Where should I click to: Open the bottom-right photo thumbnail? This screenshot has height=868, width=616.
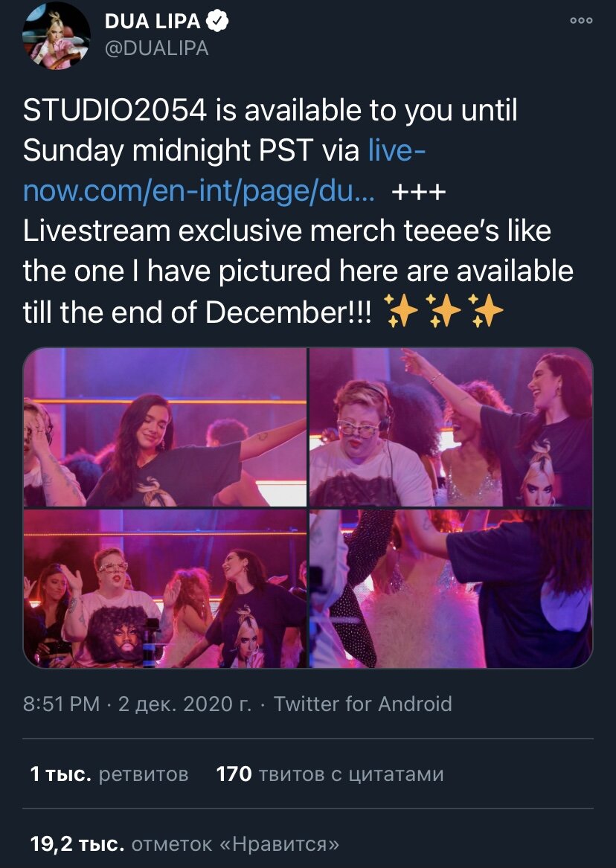coord(451,588)
